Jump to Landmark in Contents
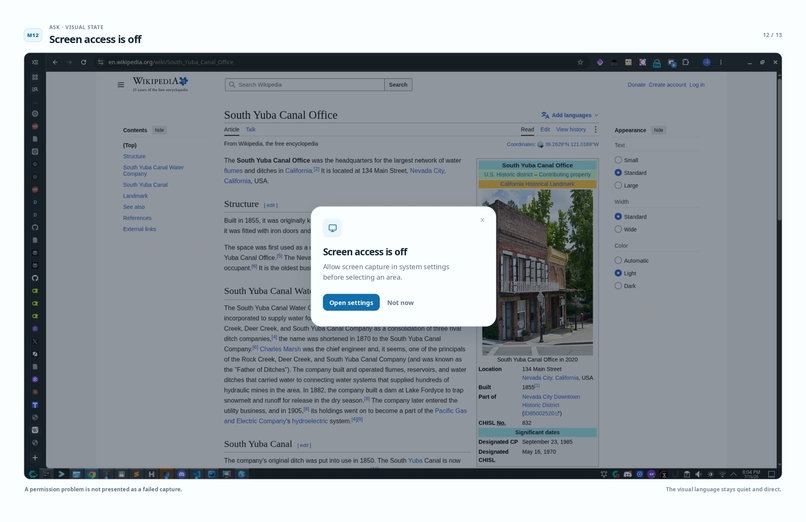The image size is (806, 522). [135, 196]
